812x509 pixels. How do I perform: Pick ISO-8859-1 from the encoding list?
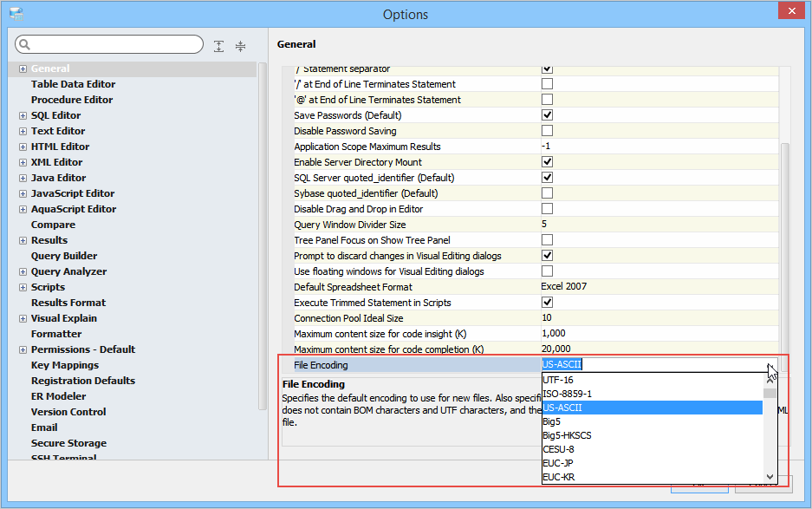pos(568,394)
